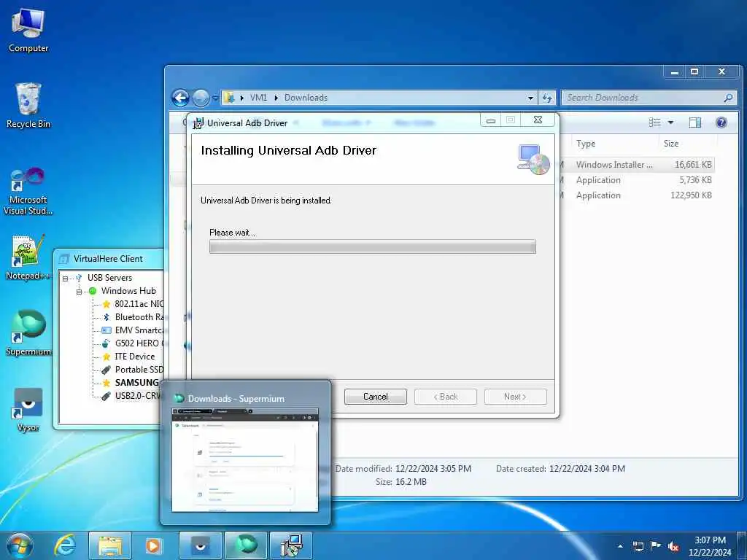The width and height of the screenshot is (747, 560).
Task: Click the Action Center flag icon
Action: (x=656, y=545)
